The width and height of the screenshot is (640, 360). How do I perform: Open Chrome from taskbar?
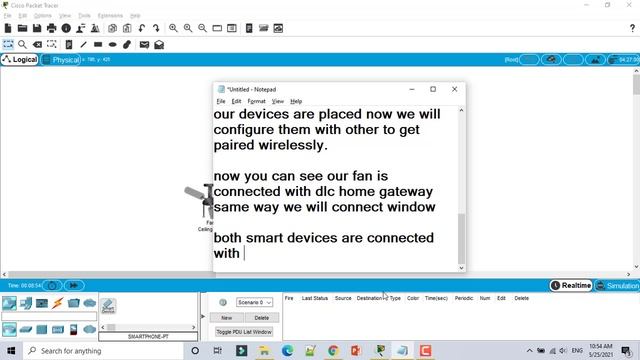pyautogui.click(x=333, y=351)
